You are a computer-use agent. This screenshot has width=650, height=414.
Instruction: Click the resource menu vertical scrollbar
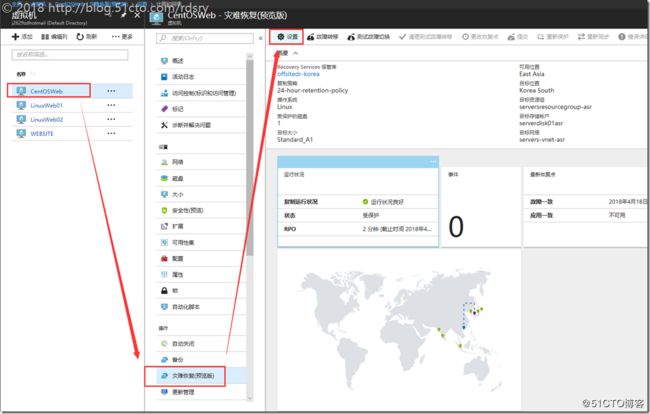tap(250, 157)
